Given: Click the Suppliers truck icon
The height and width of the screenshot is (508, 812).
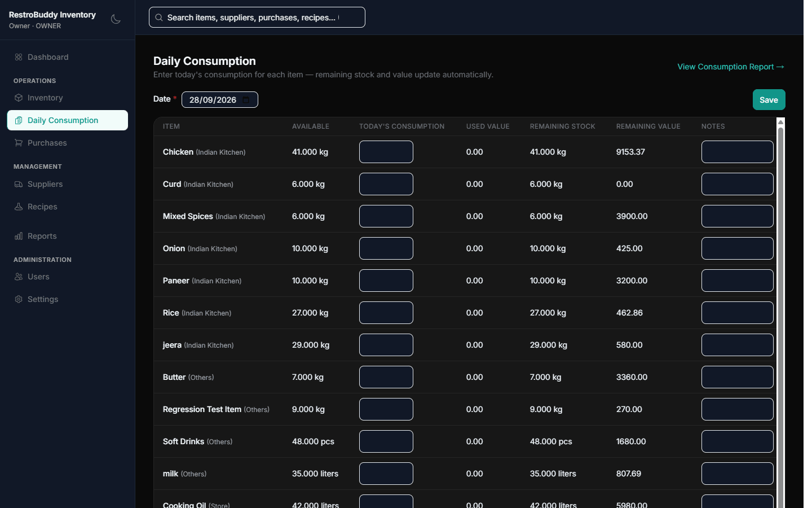Looking at the screenshot, I should point(19,184).
